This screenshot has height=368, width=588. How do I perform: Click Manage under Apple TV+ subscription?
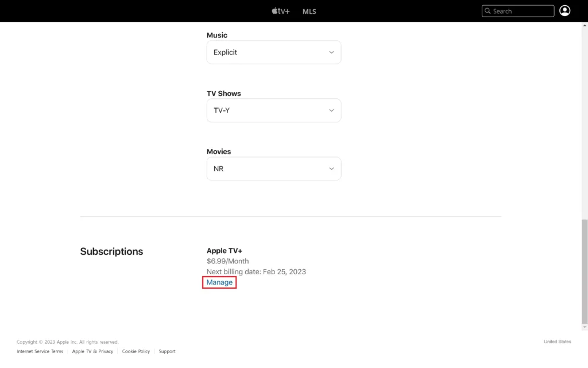[x=219, y=282]
